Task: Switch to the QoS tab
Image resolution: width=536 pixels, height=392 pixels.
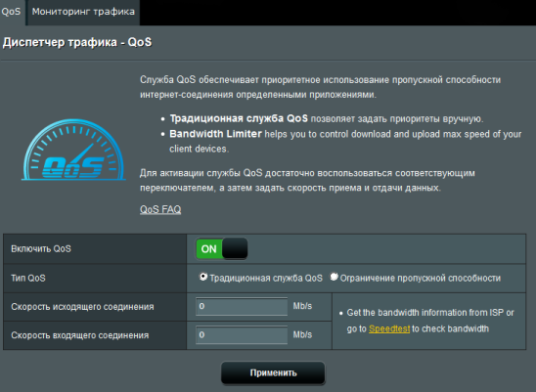Action: coord(12,12)
